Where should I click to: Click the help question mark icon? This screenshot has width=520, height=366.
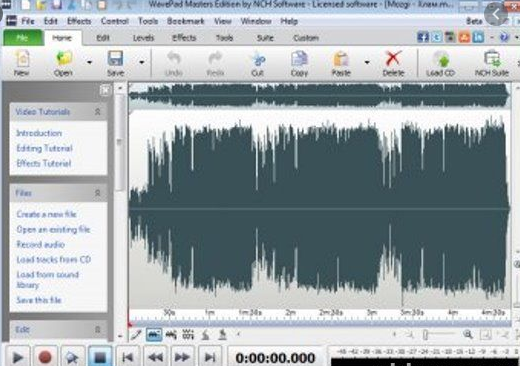click(x=504, y=37)
